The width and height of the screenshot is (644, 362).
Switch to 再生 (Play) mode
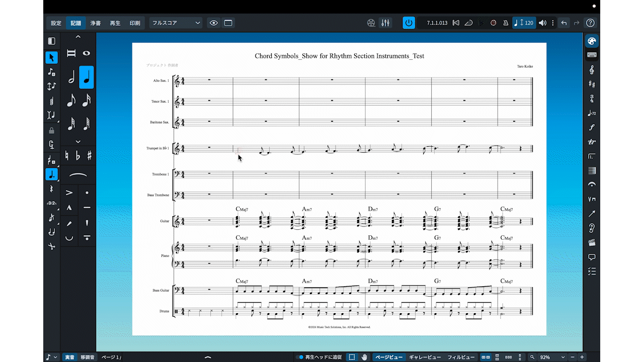[x=115, y=23]
